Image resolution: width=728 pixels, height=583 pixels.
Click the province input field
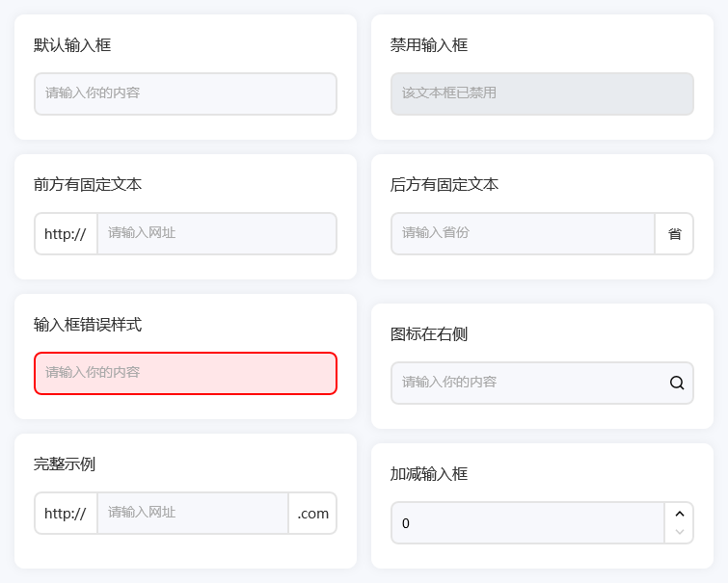coord(523,233)
